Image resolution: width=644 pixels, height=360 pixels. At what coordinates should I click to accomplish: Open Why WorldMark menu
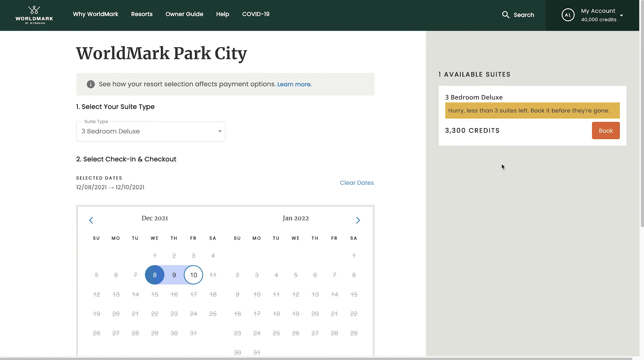click(x=96, y=14)
